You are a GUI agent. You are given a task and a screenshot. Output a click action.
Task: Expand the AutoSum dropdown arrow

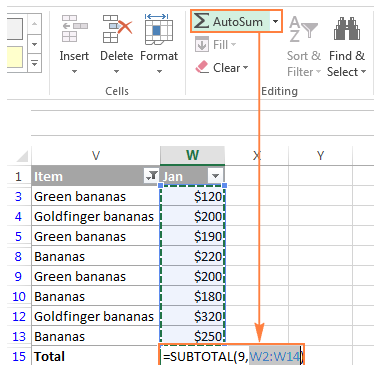pyautogui.click(x=275, y=22)
